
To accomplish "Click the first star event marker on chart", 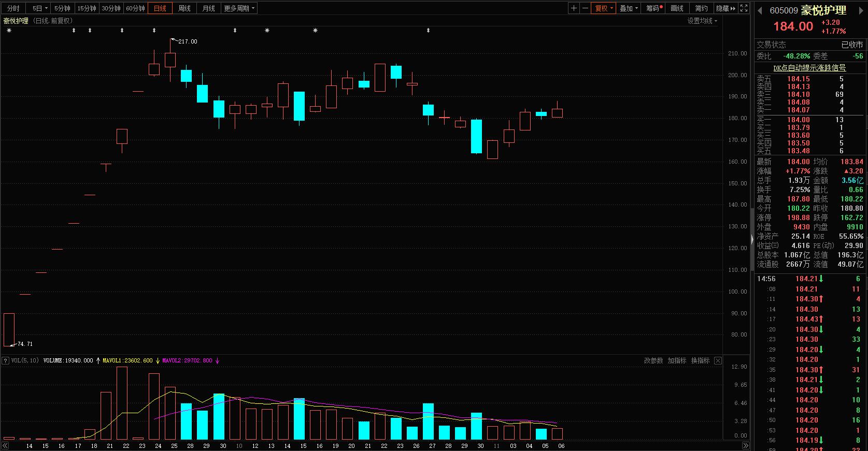I will (9, 31).
